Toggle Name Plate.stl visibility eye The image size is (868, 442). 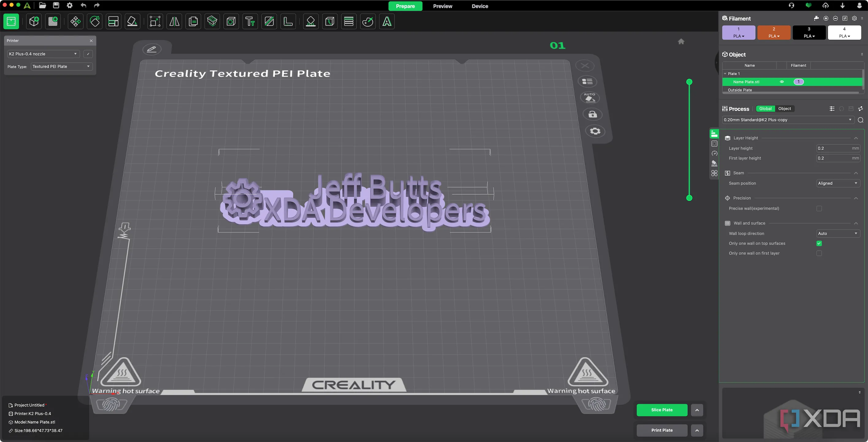(782, 82)
